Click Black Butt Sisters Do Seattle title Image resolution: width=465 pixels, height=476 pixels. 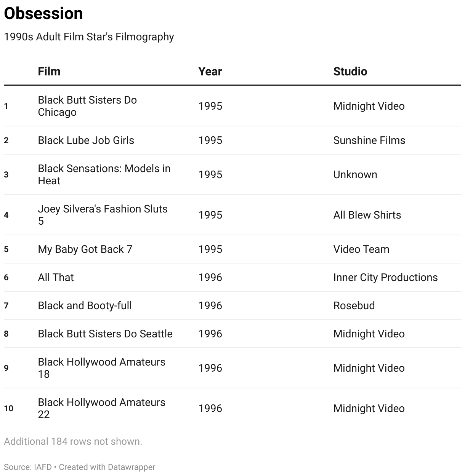(x=105, y=334)
